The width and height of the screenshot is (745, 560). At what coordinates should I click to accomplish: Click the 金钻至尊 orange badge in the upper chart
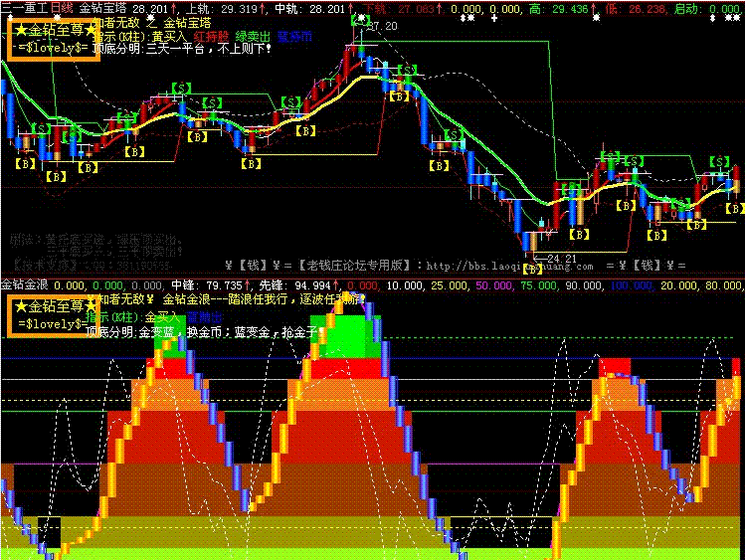click(54, 39)
